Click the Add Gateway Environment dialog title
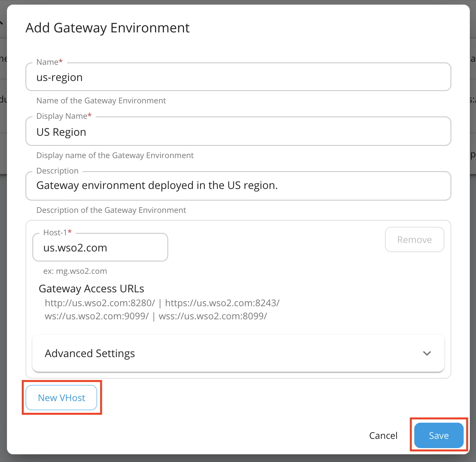The image size is (476, 462). pos(108,27)
